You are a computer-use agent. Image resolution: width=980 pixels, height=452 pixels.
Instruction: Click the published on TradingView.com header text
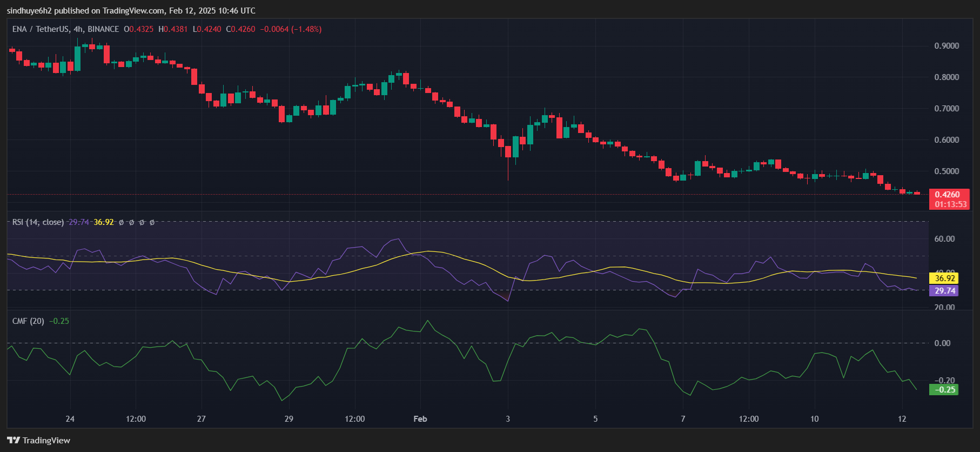click(x=131, y=10)
